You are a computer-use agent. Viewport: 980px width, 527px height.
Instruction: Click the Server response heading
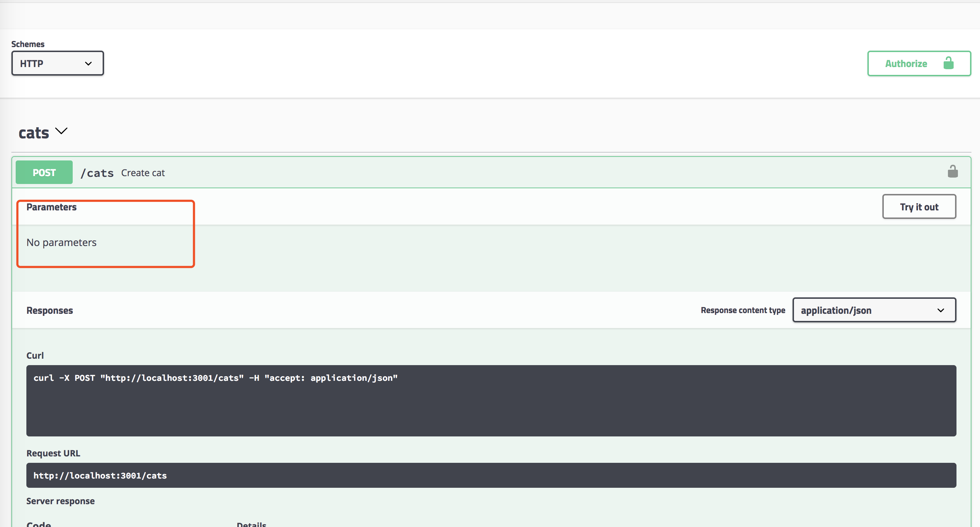tap(60, 501)
